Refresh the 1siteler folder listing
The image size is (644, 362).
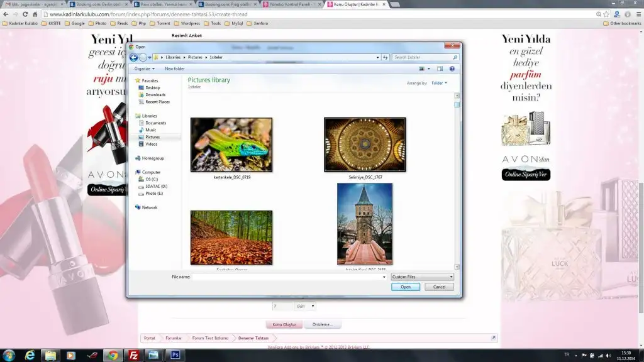click(386, 57)
